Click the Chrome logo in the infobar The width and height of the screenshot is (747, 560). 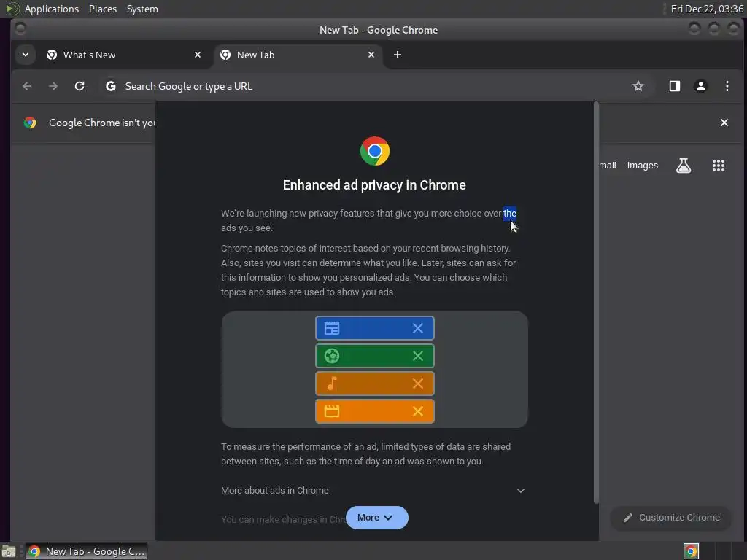click(x=30, y=122)
